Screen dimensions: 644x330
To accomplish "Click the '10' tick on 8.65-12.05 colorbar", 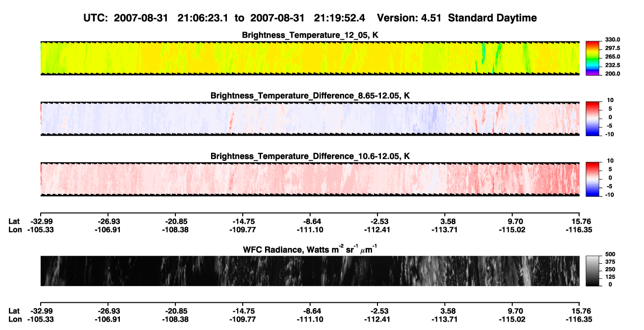I will pyautogui.click(x=610, y=100).
